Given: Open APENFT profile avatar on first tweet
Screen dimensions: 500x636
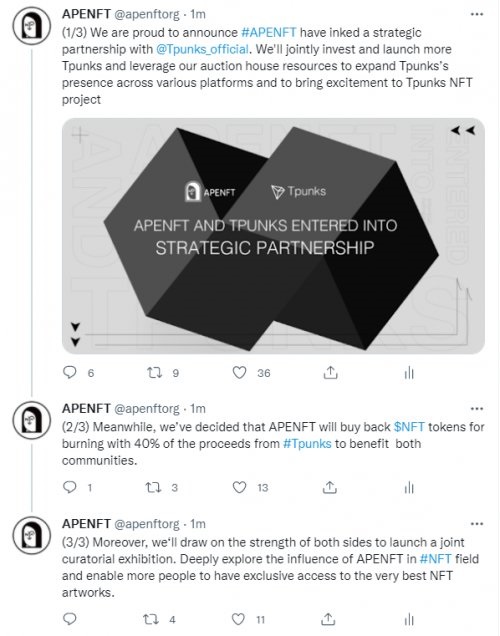Looking at the screenshot, I should coord(32,25).
